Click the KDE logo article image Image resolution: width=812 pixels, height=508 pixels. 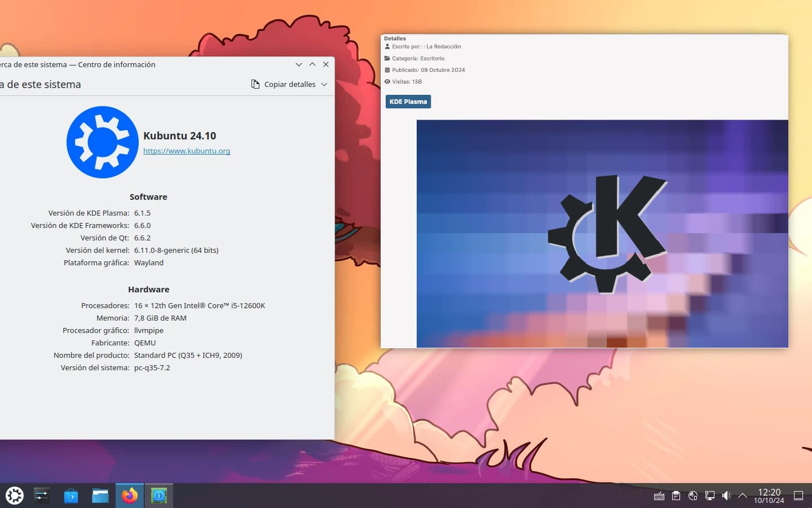pos(602,233)
